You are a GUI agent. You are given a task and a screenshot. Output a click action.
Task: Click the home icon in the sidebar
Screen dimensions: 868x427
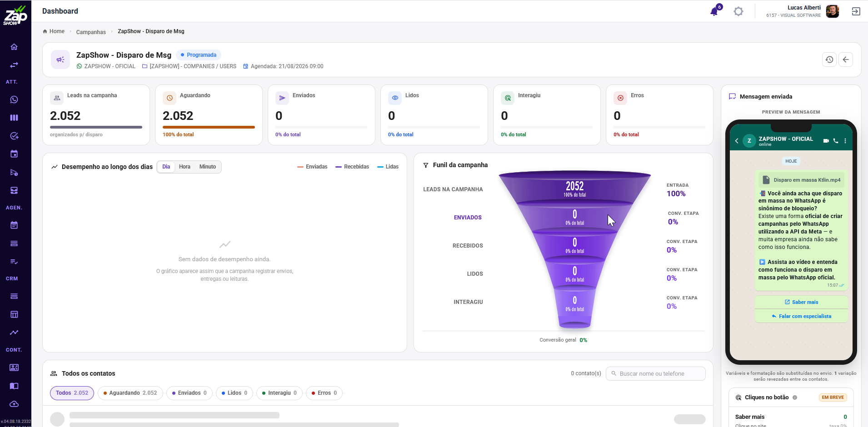[x=14, y=47]
